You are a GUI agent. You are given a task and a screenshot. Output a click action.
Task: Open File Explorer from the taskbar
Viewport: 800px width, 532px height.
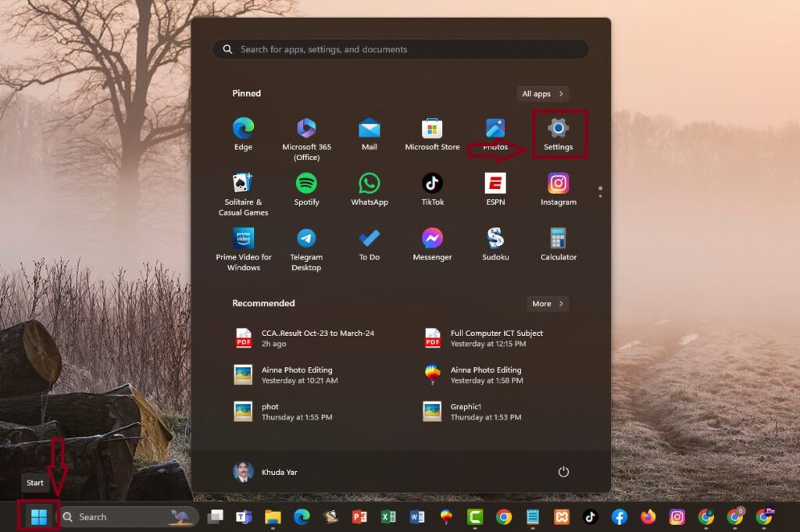click(273, 516)
